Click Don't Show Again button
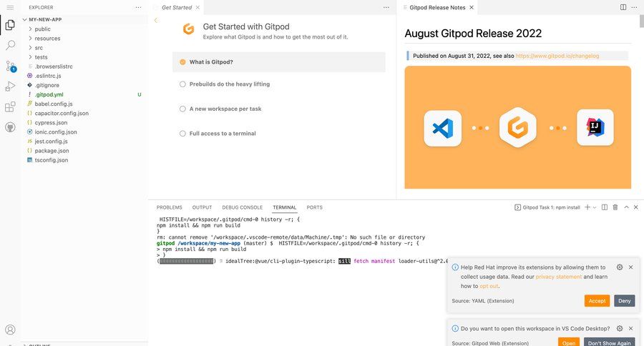This screenshot has width=644, height=346. coord(609,342)
